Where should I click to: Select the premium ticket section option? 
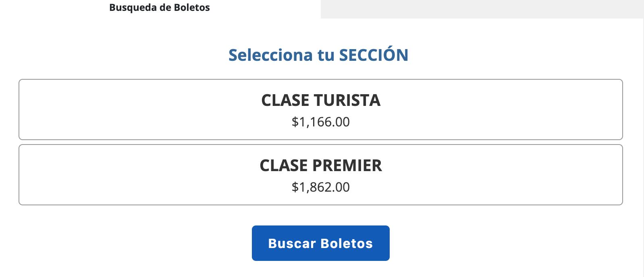point(321,174)
